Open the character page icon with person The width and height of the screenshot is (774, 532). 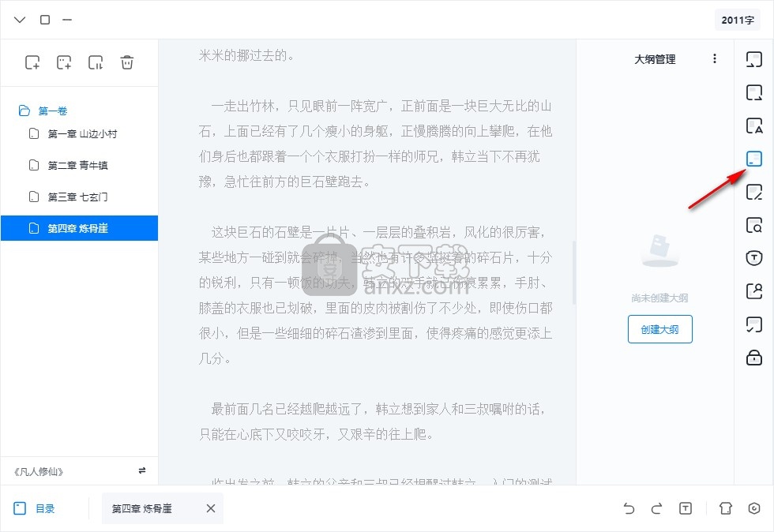753,290
